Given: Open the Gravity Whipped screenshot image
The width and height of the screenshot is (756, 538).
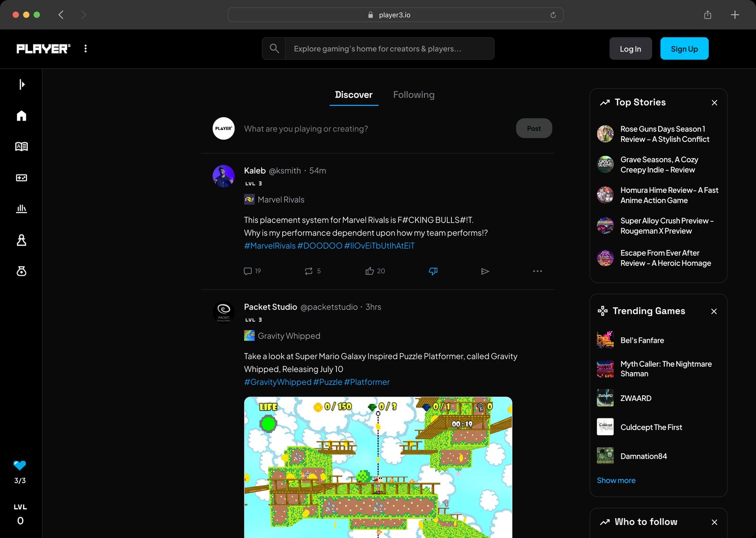Looking at the screenshot, I should click(378, 467).
